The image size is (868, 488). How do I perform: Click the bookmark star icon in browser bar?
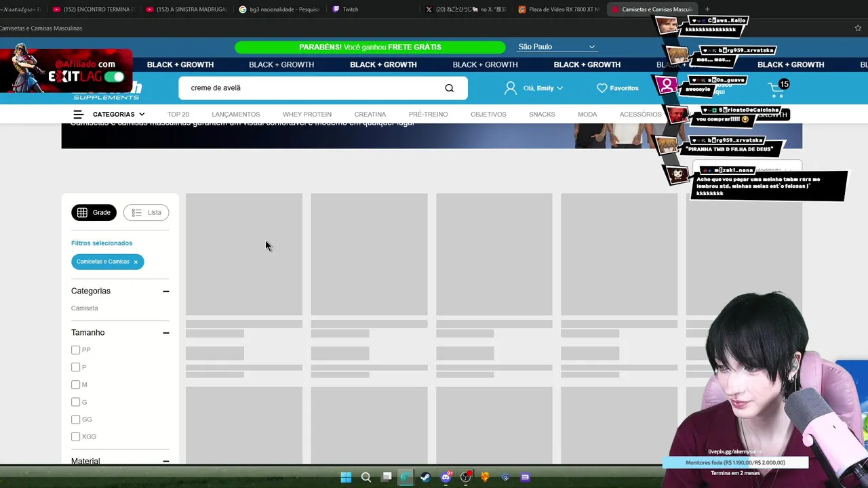click(x=858, y=28)
